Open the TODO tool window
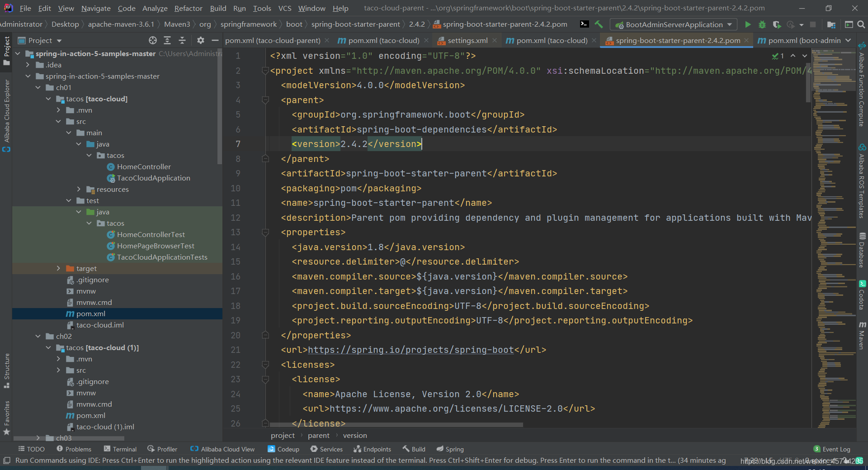 click(31, 449)
